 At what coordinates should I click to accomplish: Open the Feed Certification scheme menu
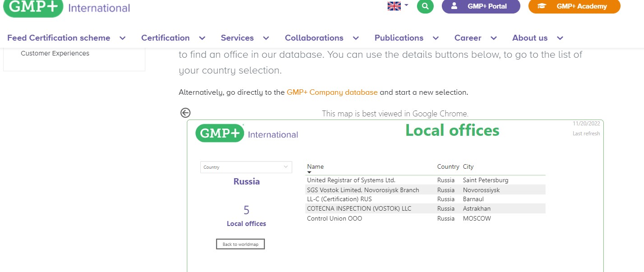59,38
